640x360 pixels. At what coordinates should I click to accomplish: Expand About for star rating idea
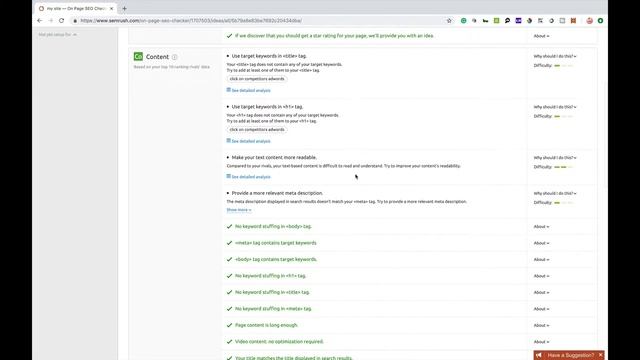coord(541,36)
